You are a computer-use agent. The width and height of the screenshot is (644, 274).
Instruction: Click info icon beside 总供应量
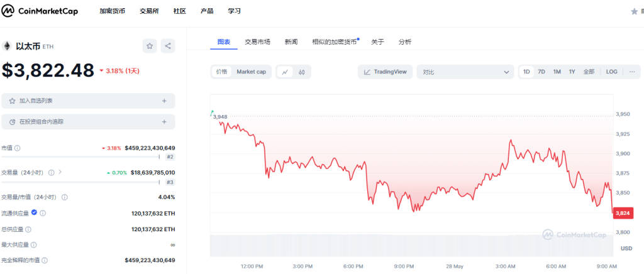point(28,229)
